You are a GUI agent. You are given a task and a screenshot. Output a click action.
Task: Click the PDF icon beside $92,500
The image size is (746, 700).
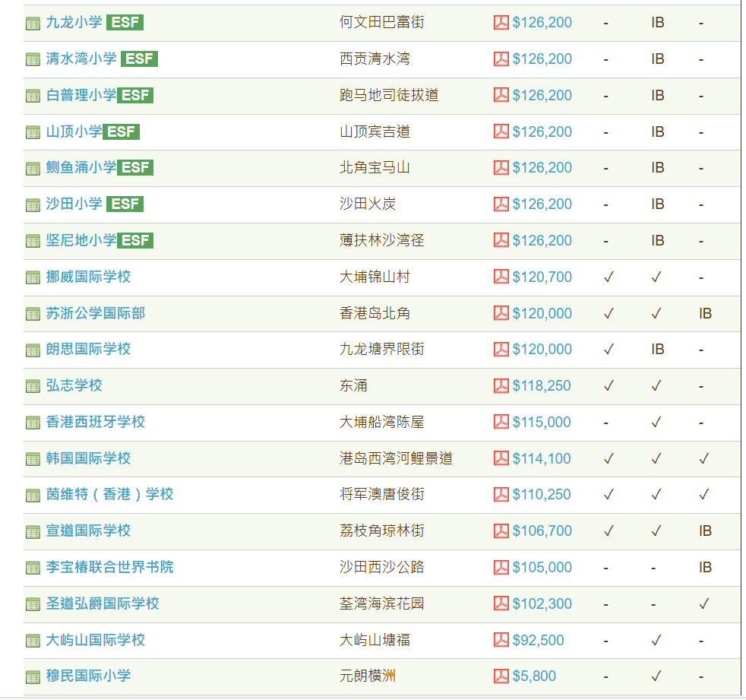coord(501,640)
